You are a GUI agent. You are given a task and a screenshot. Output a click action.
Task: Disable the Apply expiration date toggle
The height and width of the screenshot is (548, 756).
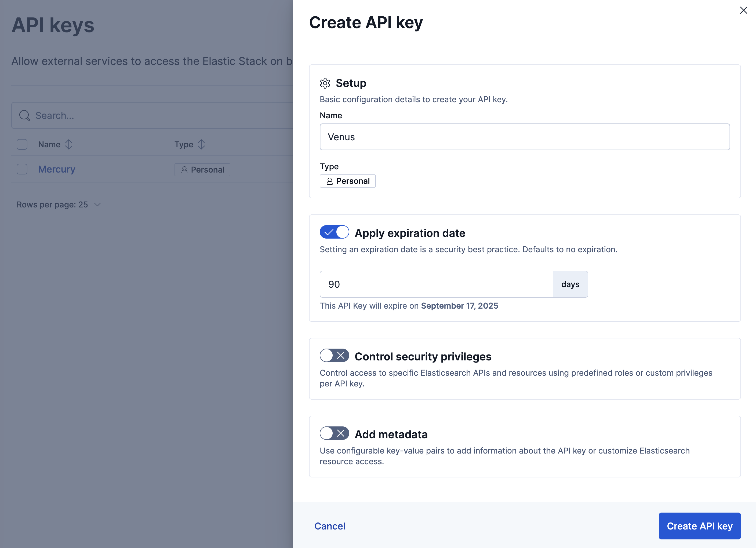click(334, 232)
